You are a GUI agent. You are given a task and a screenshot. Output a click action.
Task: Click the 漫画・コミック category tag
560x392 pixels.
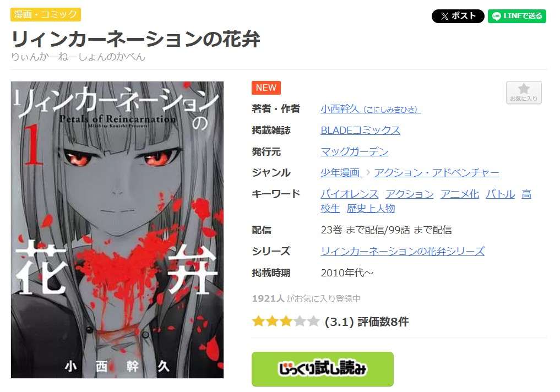tap(46, 15)
